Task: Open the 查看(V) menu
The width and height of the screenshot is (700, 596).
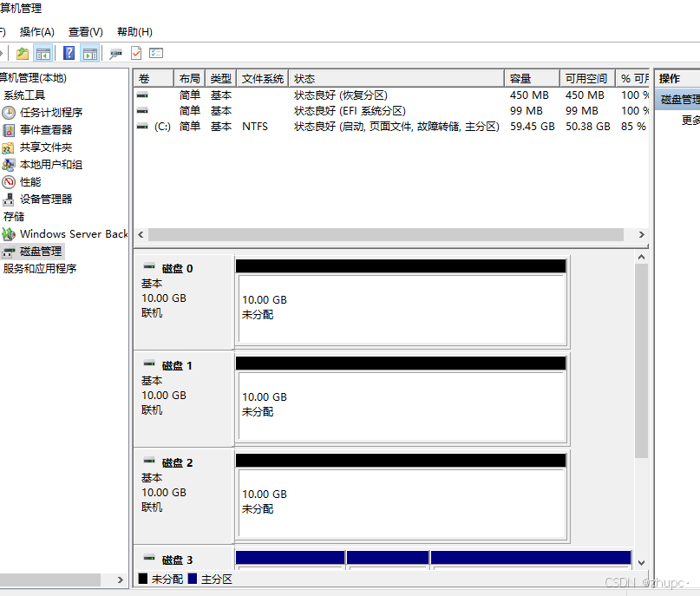Action: point(85,32)
